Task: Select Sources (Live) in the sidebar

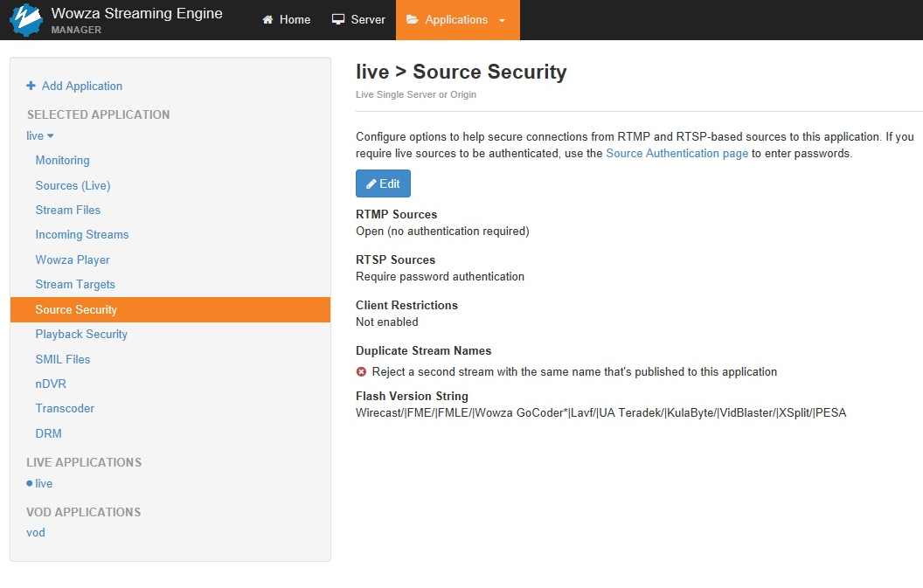Action: 73,185
